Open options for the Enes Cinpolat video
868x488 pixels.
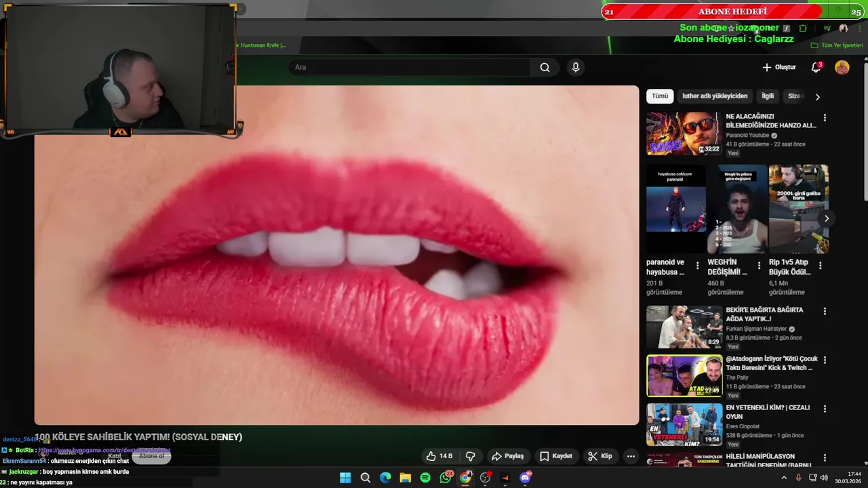click(825, 409)
